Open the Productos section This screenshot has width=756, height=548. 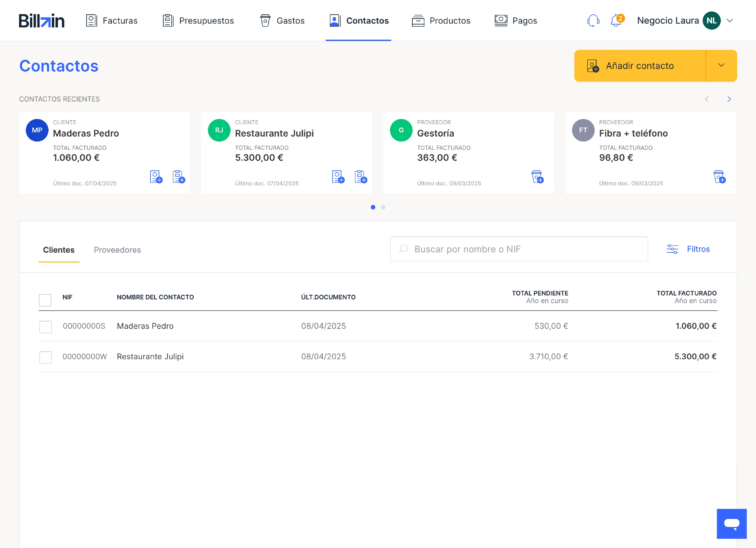(441, 21)
